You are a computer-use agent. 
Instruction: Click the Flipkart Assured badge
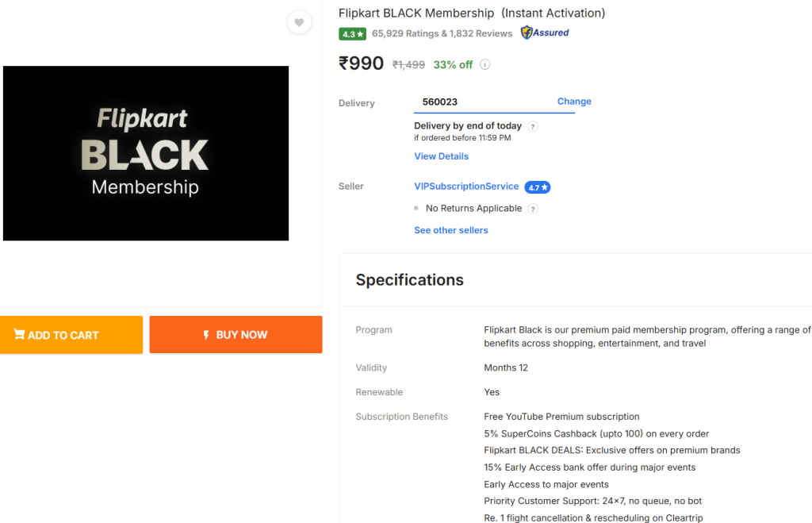544,33
